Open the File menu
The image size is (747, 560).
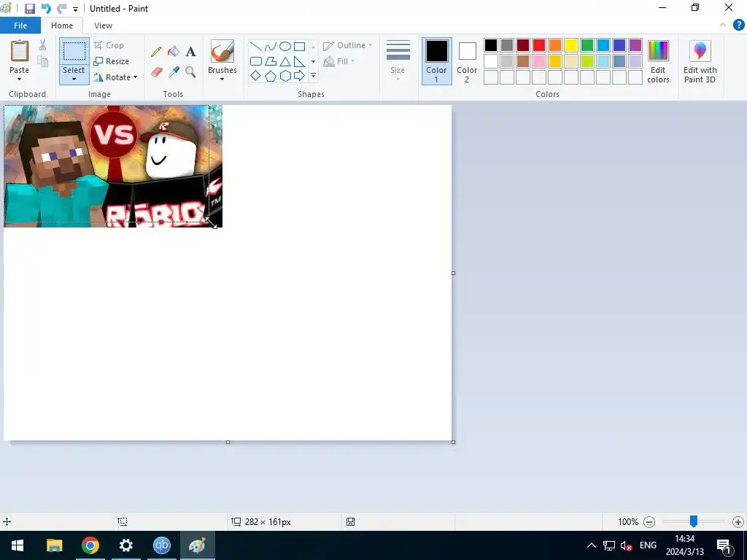(x=20, y=26)
